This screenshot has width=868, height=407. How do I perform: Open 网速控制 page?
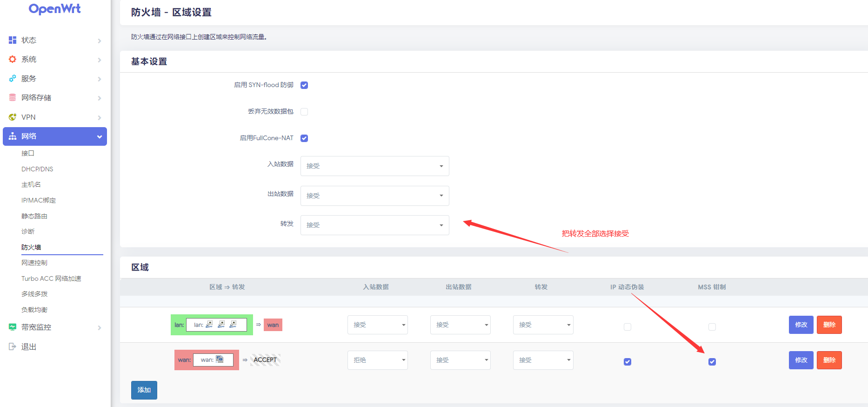[34, 263]
